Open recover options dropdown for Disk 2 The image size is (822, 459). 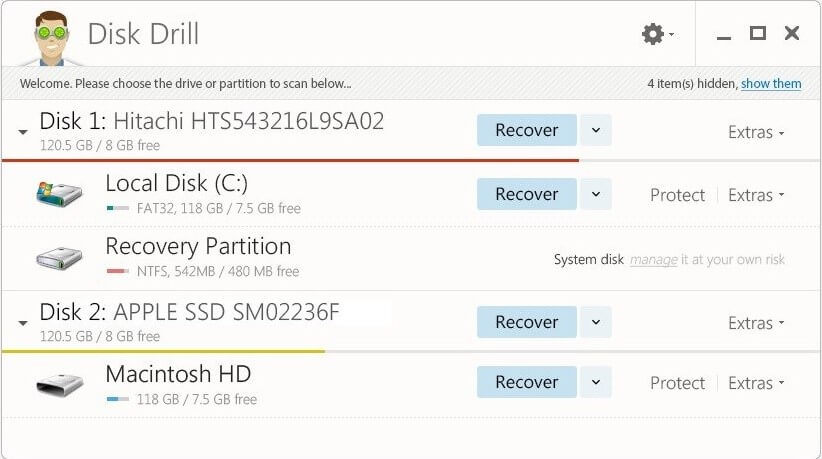click(x=596, y=322)
